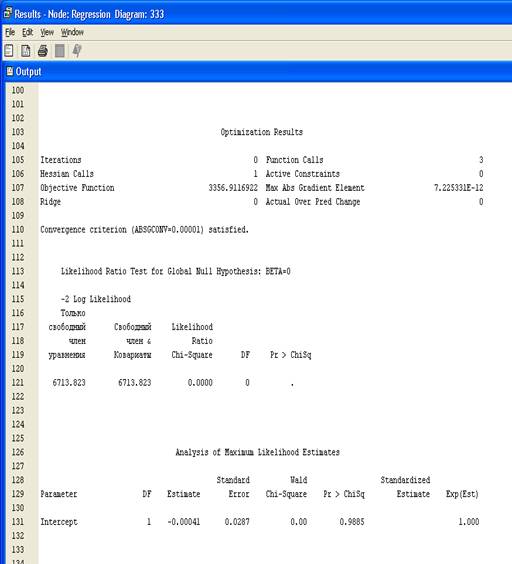
Task: Open the File menu
Action: pos(10,32)
